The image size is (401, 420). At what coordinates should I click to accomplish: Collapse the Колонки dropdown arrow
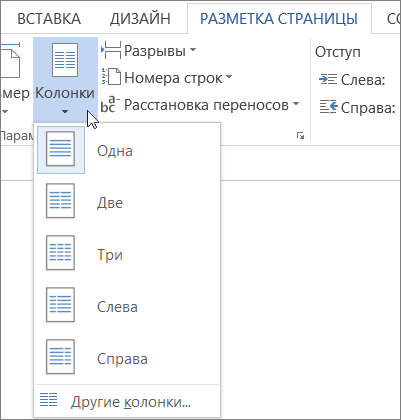click(x=65, y=112)
